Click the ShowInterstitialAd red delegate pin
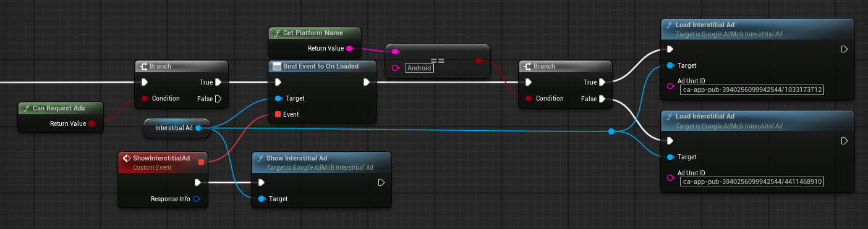 (x=201, y=162)
